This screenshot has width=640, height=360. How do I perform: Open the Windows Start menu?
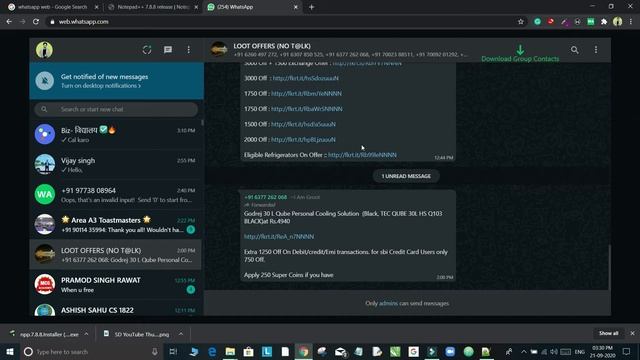(x=10, y=351)
